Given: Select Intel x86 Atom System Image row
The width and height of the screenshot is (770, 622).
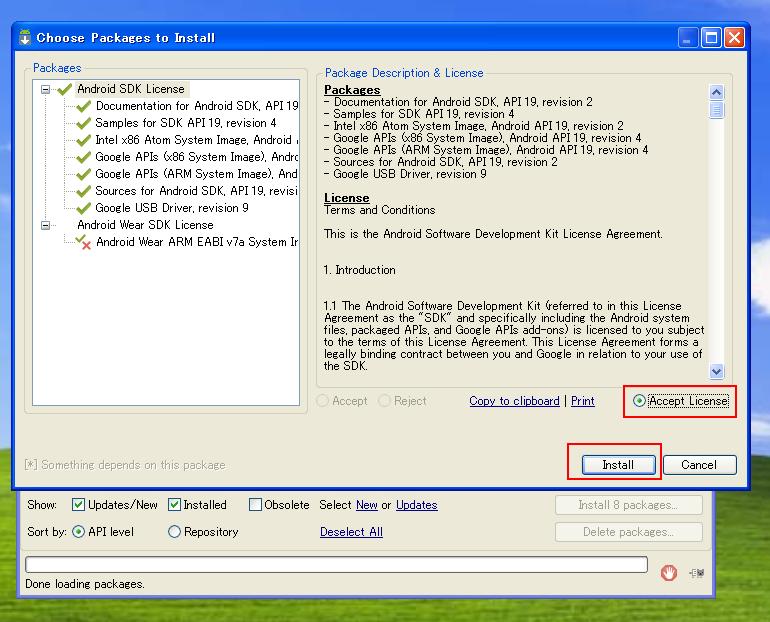Looking at the screenshot, I should [x=197, y=140].
